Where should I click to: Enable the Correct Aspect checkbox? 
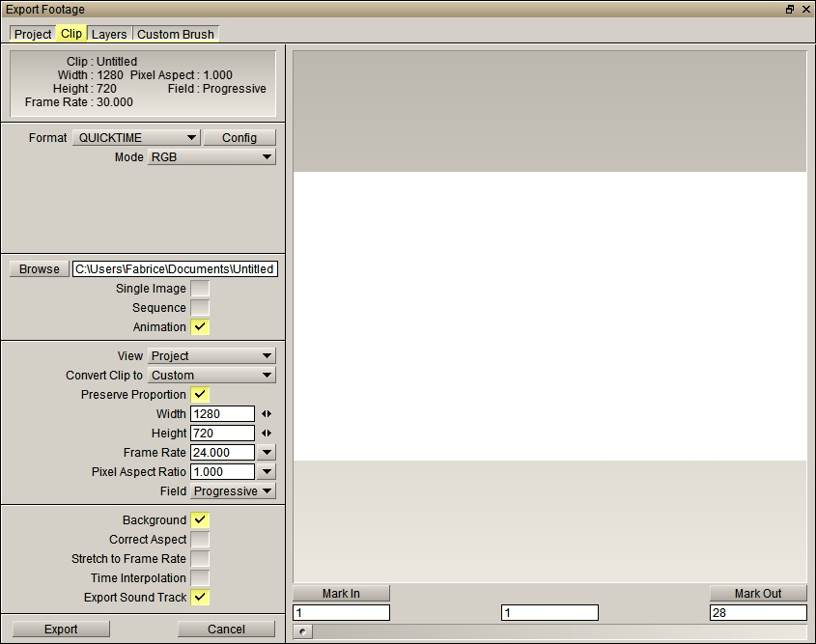(x=200, y=540)
